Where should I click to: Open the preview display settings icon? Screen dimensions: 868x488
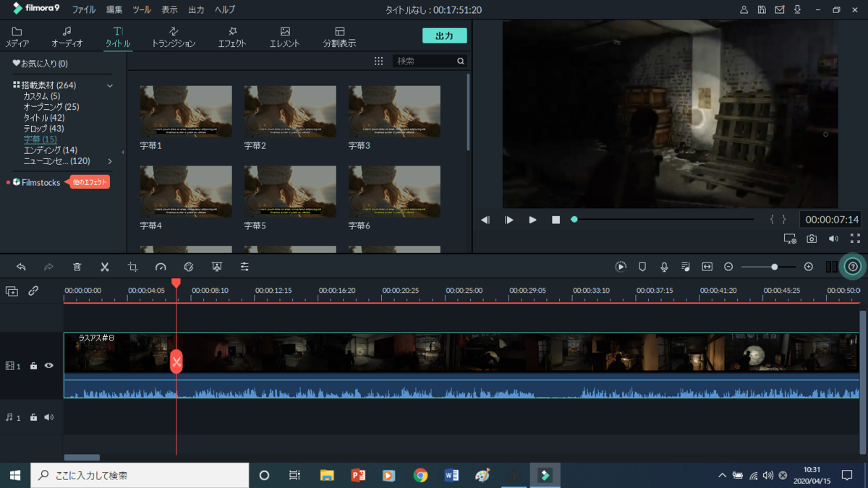(x=790, y=239)
